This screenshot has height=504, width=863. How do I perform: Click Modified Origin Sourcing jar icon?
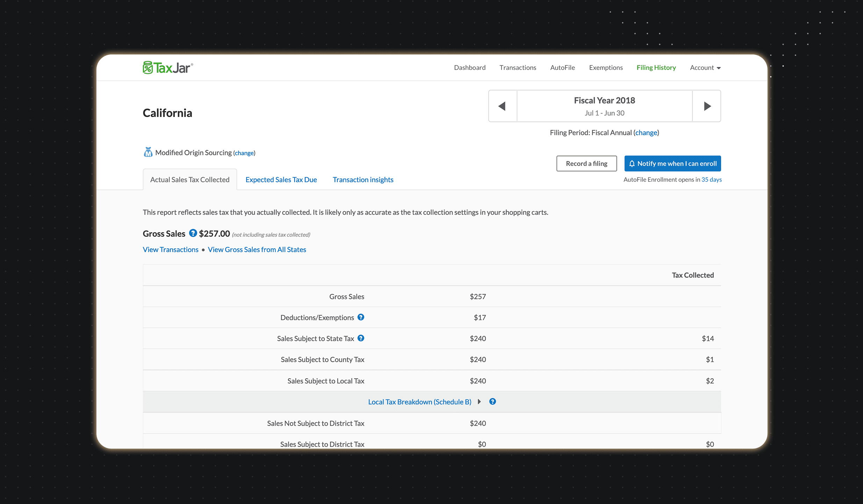point(148,152)
